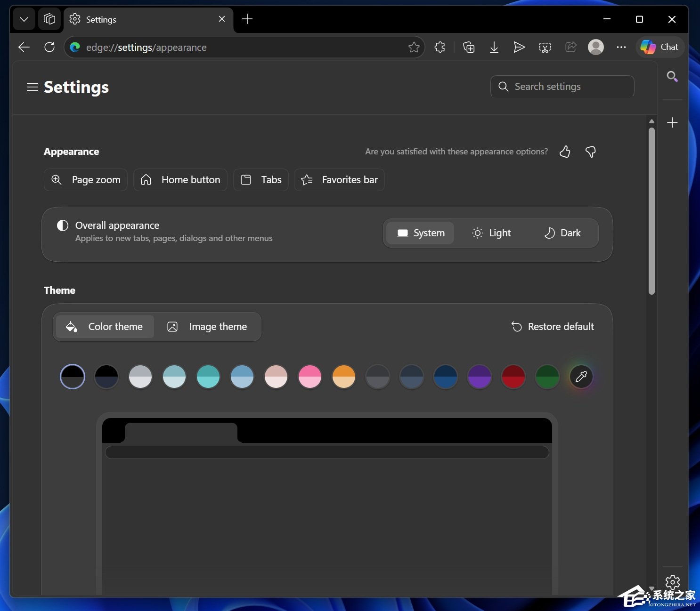Open the tab actions chevron menu
The height and width of the screenshot is (611, 700).
(24, 19)
